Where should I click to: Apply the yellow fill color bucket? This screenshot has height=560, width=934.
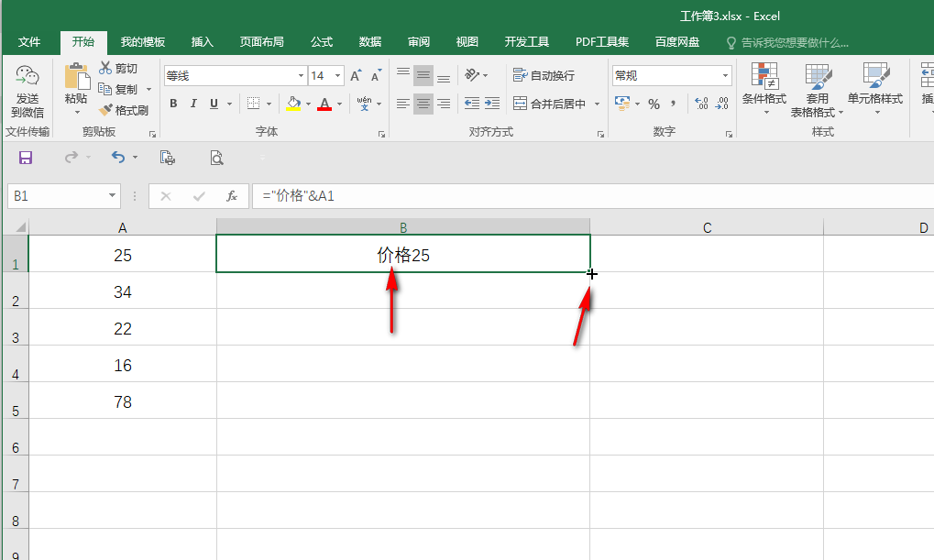tap(293, 104)
